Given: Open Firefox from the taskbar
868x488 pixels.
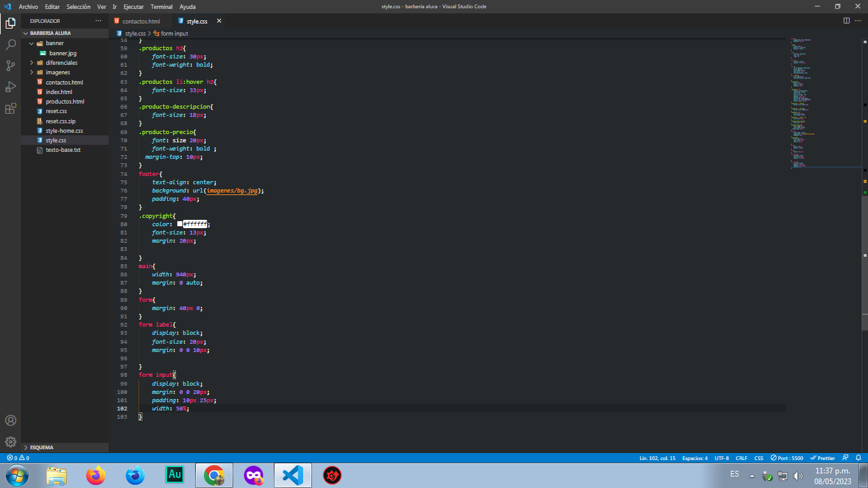Looking at the screenshot, I should 96,475.
